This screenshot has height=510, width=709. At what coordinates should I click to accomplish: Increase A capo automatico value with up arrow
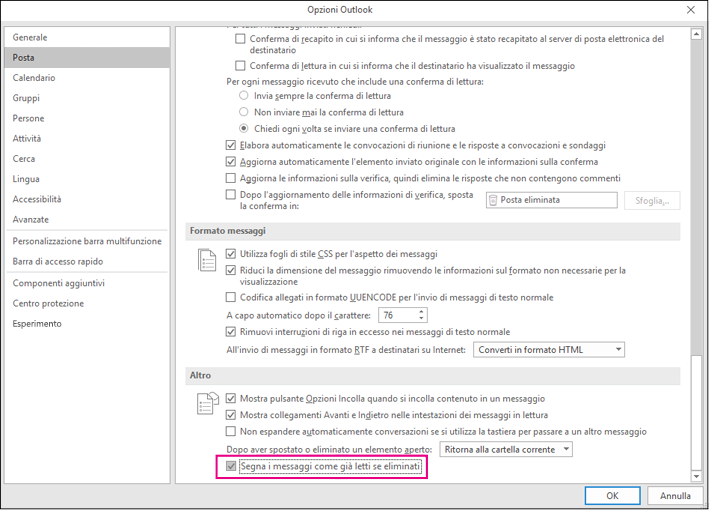coord(421,312)
